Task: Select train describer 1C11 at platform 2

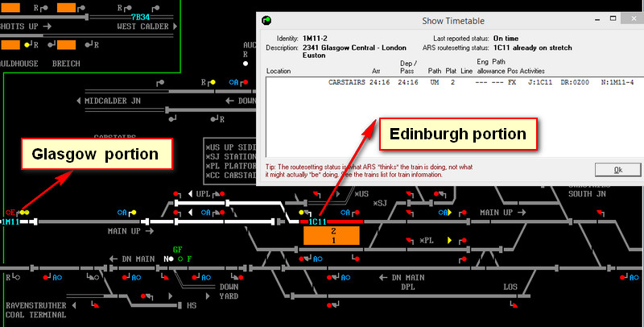Action: pos(317,221)
